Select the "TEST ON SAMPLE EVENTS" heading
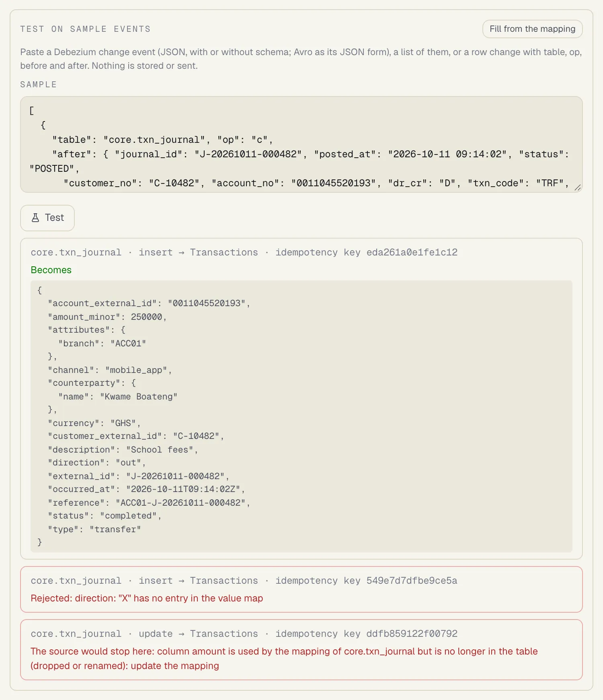Image resolution: width=603 pixels, height=700 pixels. 86,29
